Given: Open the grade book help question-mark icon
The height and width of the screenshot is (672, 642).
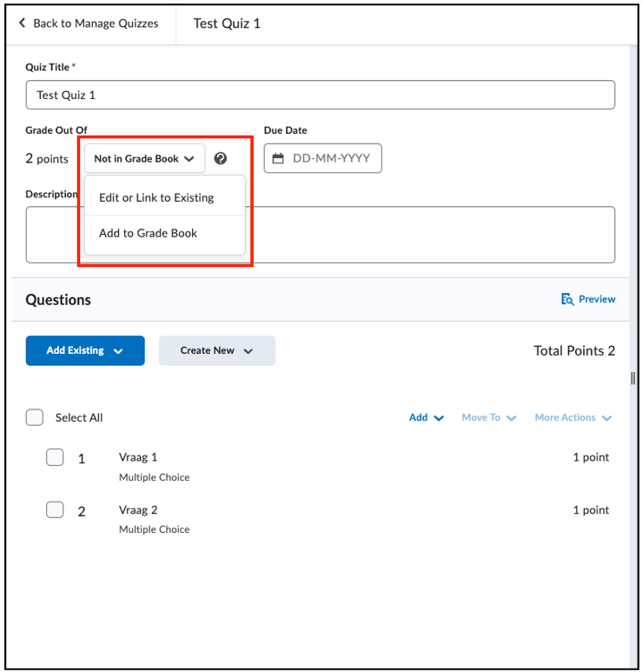Looking at the screenshot, I should (221, 158).
